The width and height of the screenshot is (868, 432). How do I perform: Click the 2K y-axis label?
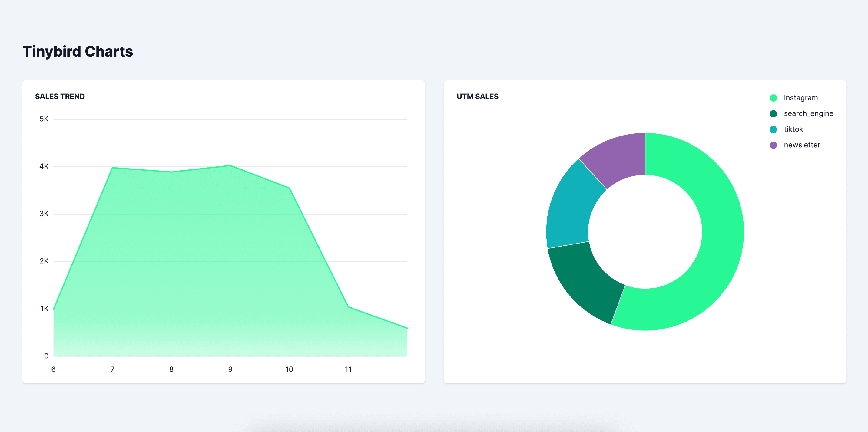[x=44, y=261]
